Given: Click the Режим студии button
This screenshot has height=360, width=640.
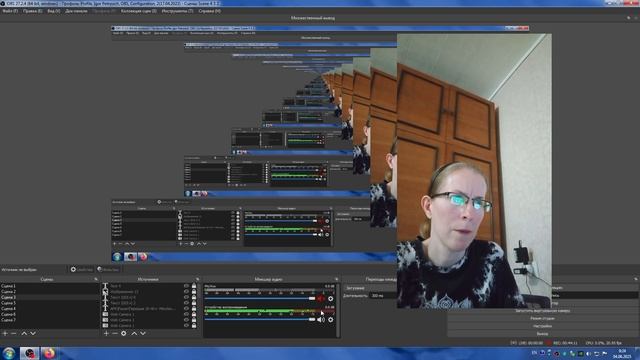Looking at the screenshot, I should pyautogui.click(x=542, y=318).
